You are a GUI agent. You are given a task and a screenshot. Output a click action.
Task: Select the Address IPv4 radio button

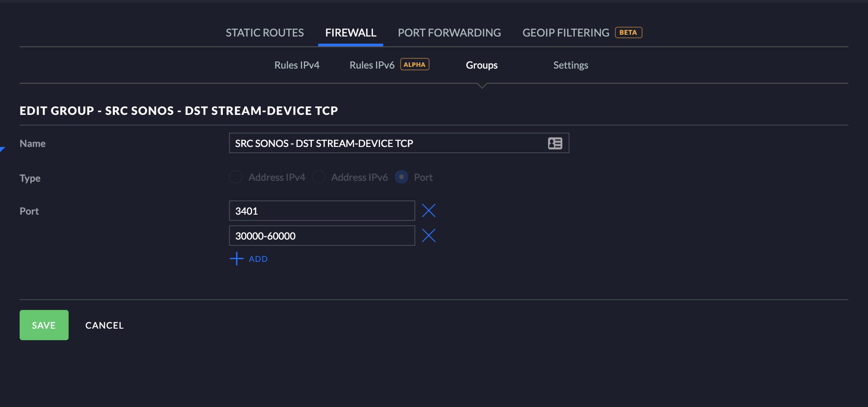[x=236, y=177]
